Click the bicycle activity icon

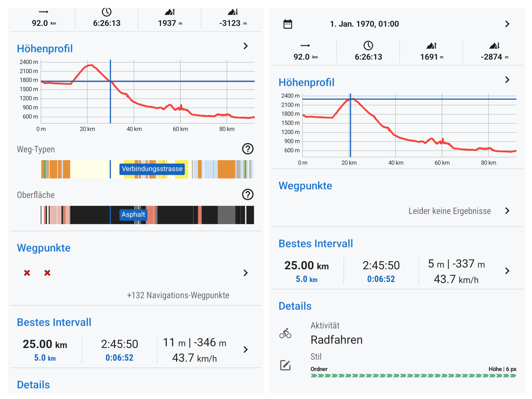click(285, 333)
